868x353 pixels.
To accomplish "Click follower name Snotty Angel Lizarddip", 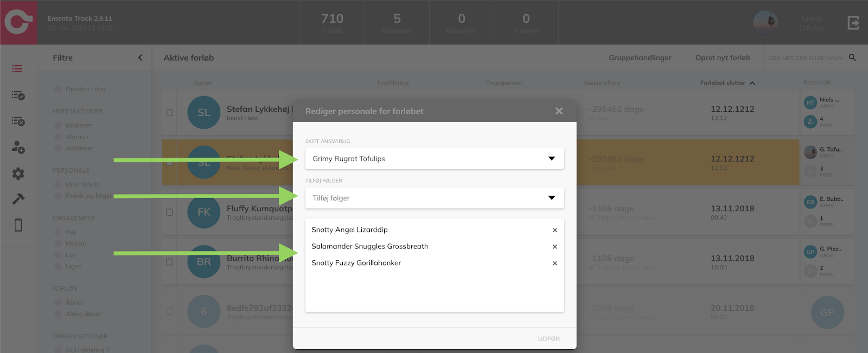I will [349, 230].
